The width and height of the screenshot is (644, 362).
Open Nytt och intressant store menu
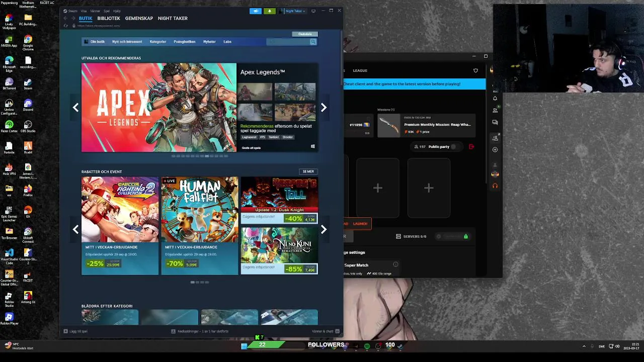(x=127, y=42)
